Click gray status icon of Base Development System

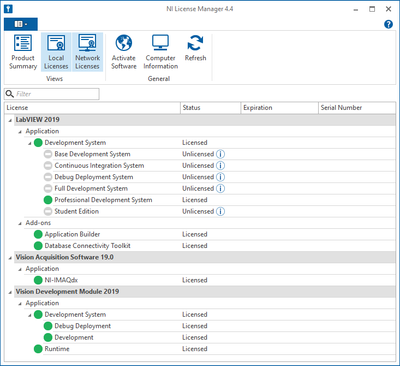48,154
